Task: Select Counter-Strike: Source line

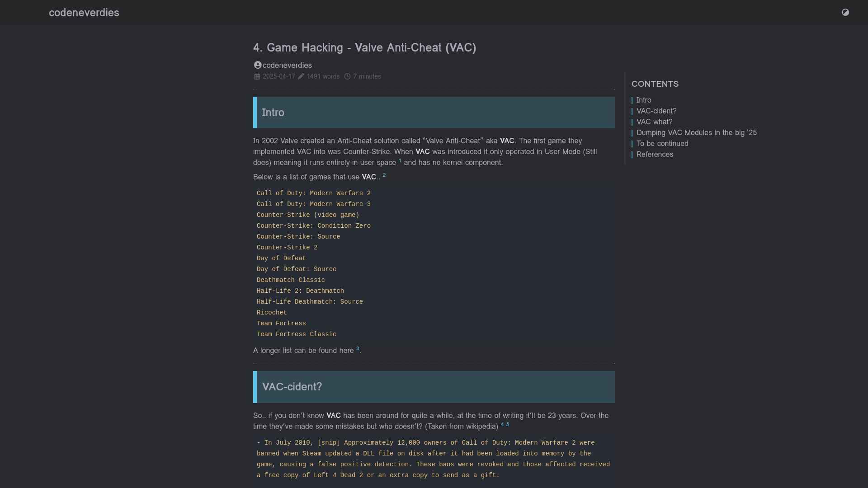Action: tap(298, 237)
